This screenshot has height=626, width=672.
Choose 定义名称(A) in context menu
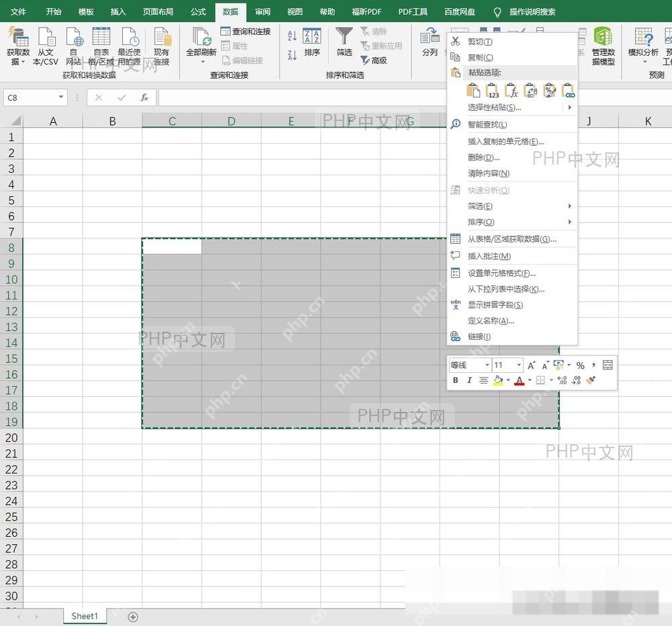point(512,320)
